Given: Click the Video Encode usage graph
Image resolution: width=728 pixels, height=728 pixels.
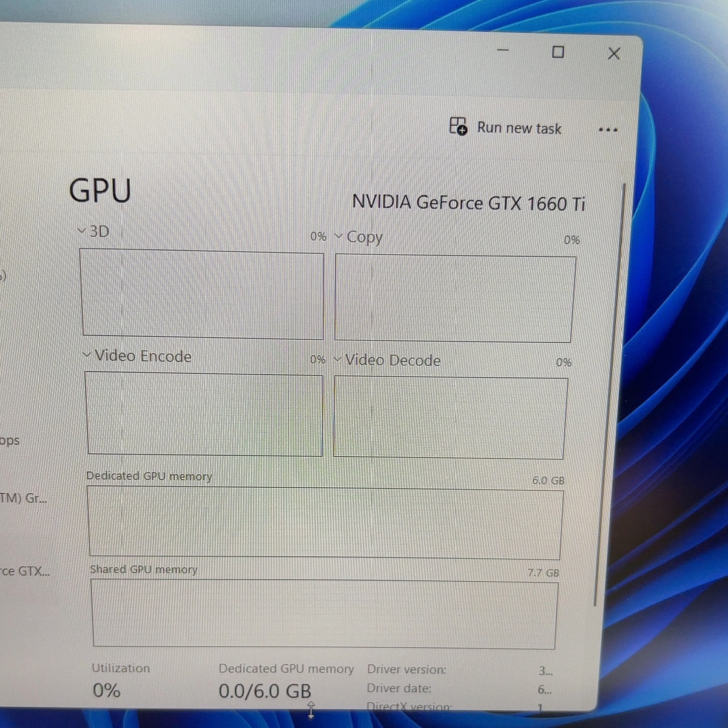Looking at the screenshot, I should (204, 414).
